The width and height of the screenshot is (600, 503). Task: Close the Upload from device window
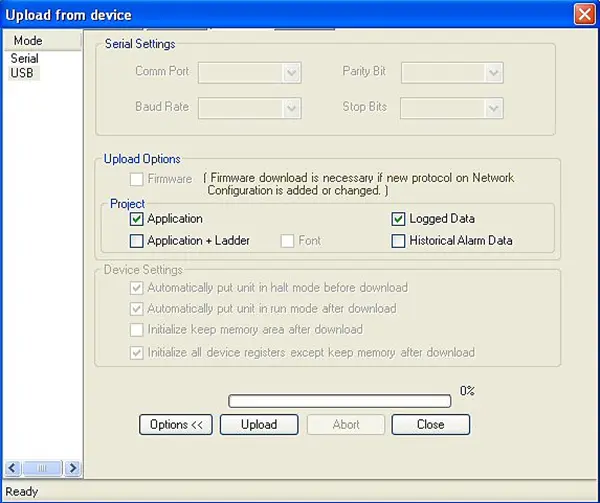(584, 15)
